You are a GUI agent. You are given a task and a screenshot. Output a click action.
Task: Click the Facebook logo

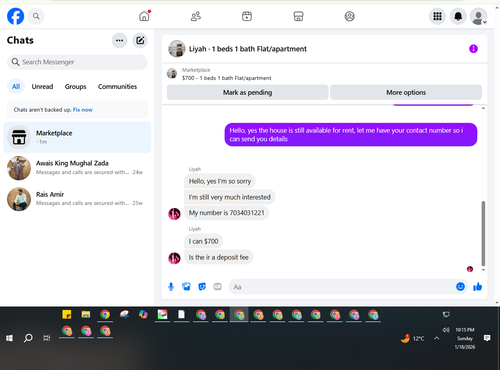pyautogui.click(x=16, y=16)
